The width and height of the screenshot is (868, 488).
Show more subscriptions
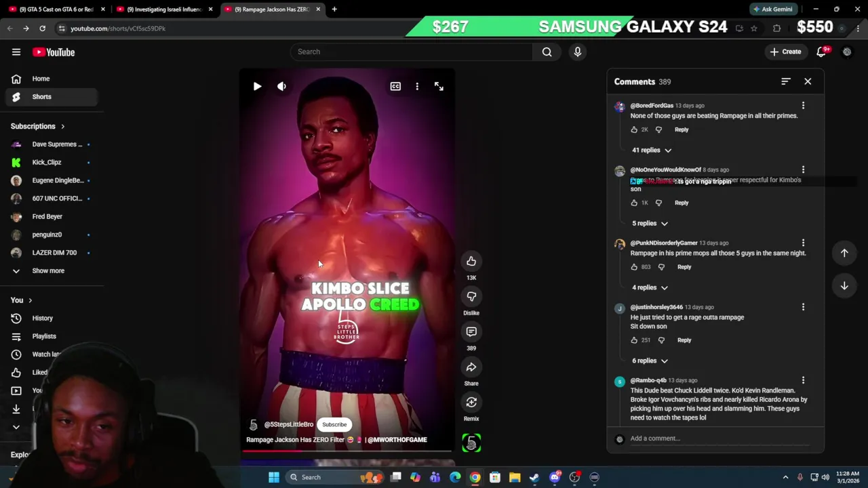pos(52,271)
